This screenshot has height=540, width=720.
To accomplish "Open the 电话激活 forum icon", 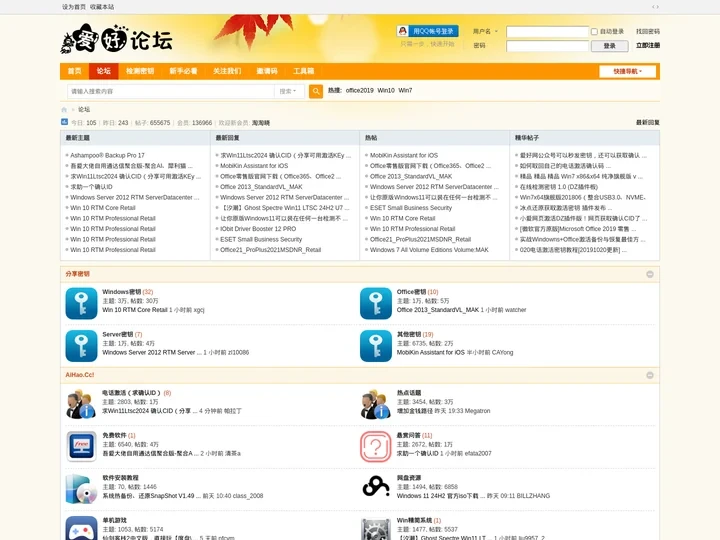I will pyautogui.click(x=81, y=404).
